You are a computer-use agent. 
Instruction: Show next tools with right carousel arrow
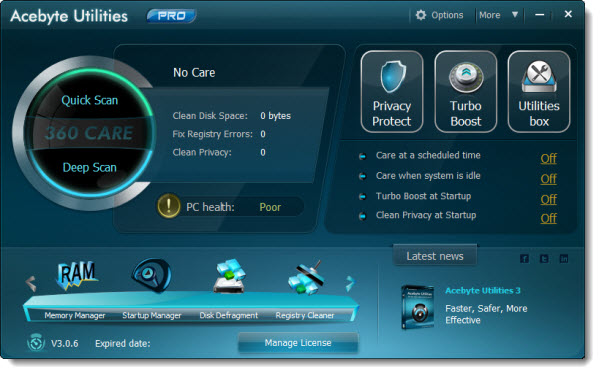pyautogui.click(x=350, y=284)
